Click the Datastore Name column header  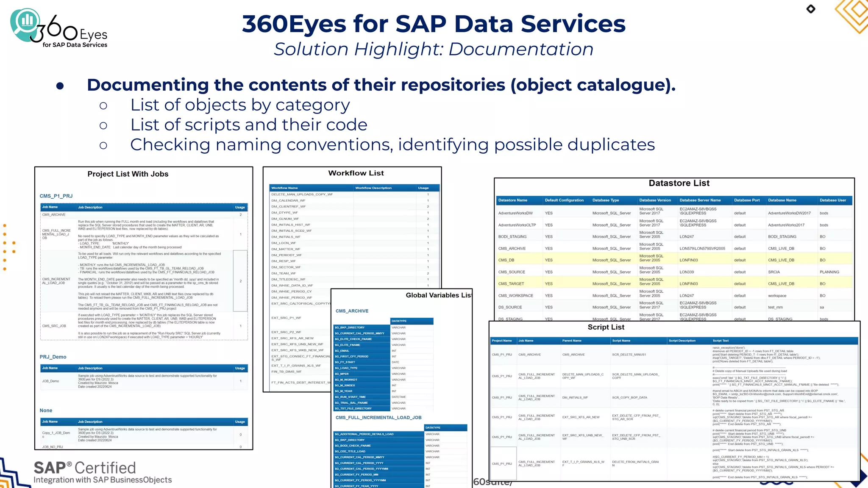pos(512,200)
